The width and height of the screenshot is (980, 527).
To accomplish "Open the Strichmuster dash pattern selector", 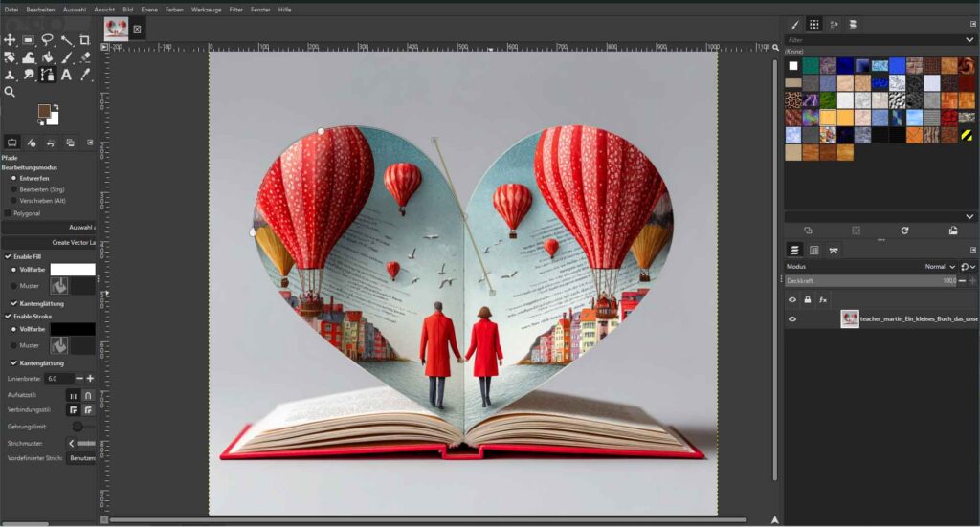I will tap(81, 444).
